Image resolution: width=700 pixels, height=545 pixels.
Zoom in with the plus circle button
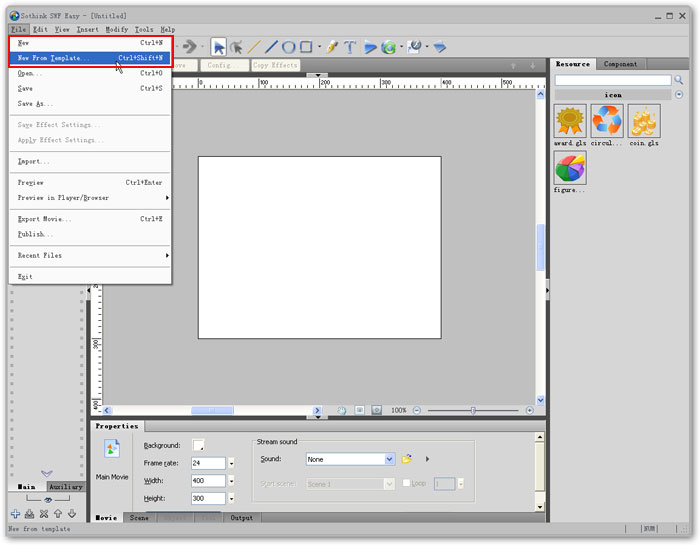coord(529,410)
